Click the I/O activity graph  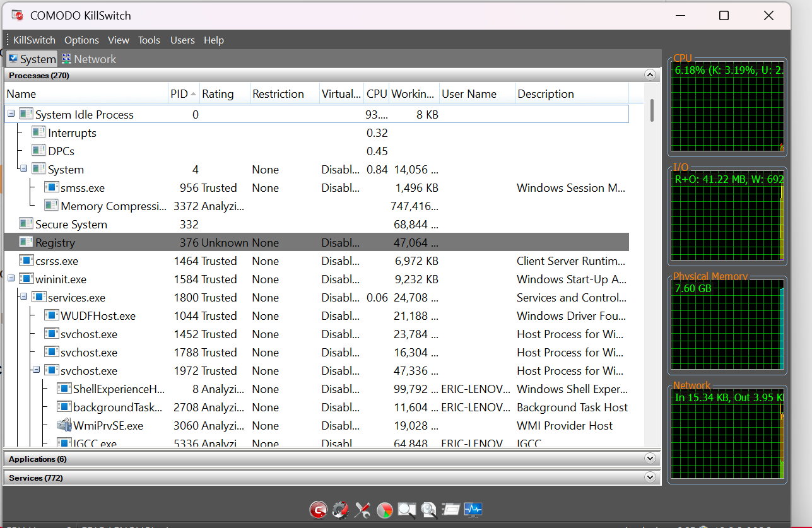727,216
